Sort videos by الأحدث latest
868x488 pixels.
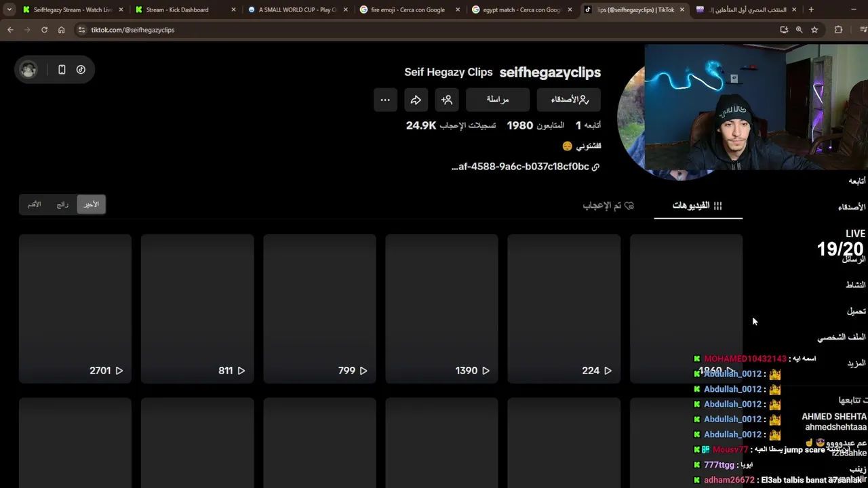click(x=92, y=204)
